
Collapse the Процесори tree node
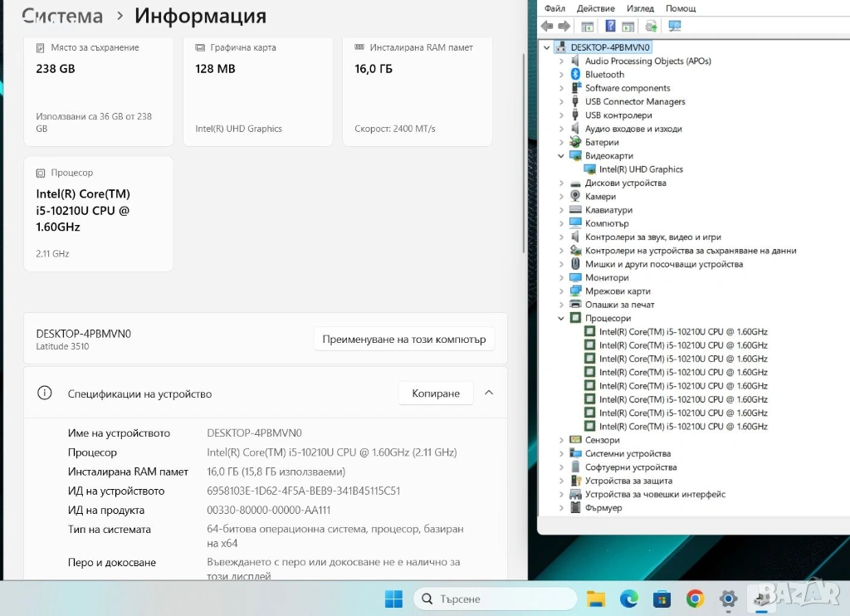click(x=562, y=319)
